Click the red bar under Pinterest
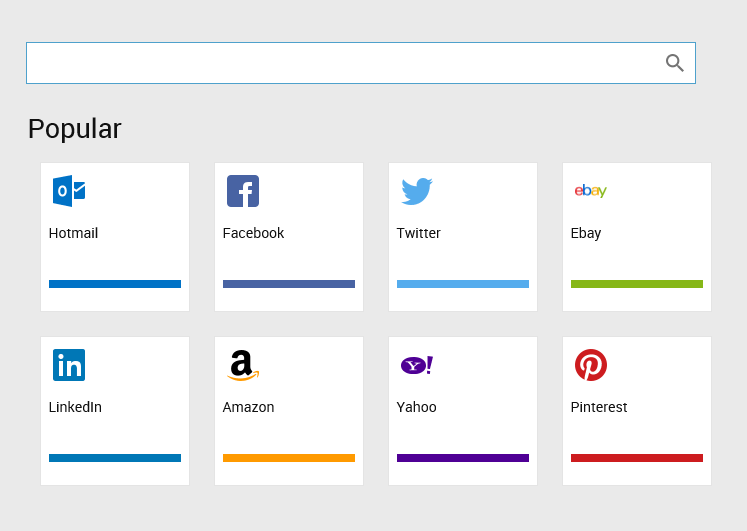This screenshot has width=747, height=531. [637, 458]
